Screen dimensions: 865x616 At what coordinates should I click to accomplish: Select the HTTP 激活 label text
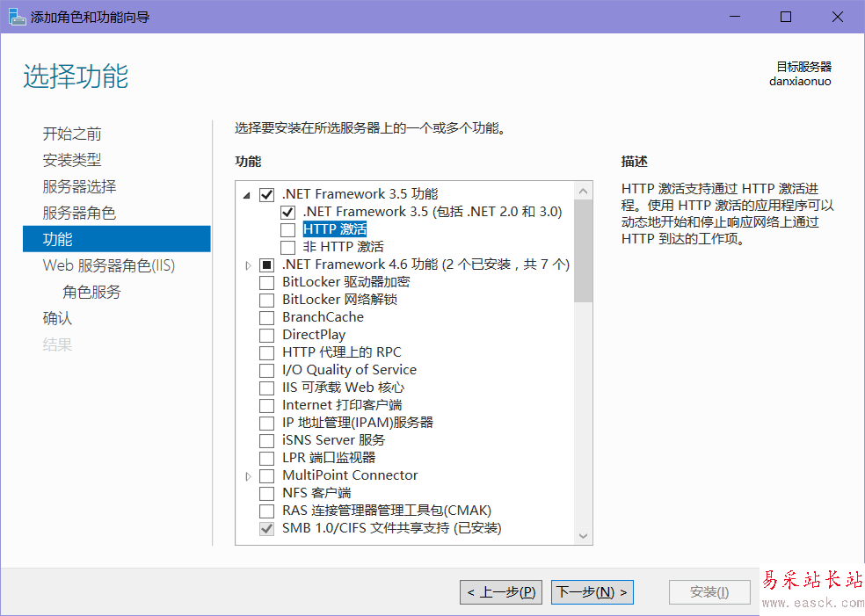click(x=335, y=228)
